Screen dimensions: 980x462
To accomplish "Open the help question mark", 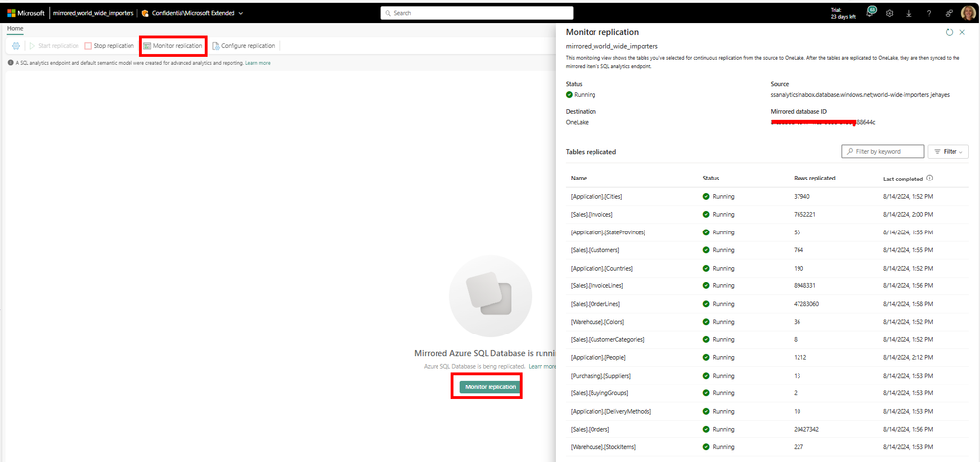I will [x=929, y=13].
